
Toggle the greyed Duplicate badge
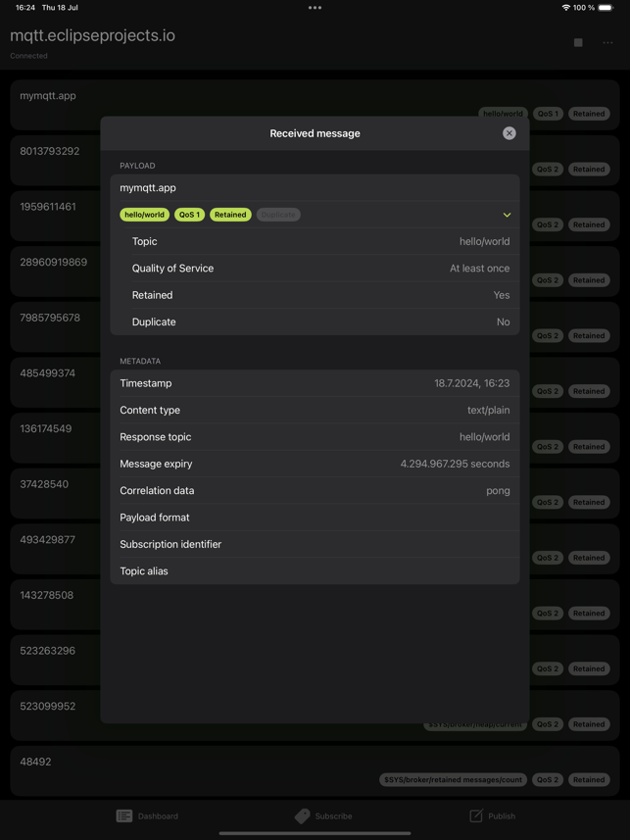pyautogui.click(x=278, y=215)
